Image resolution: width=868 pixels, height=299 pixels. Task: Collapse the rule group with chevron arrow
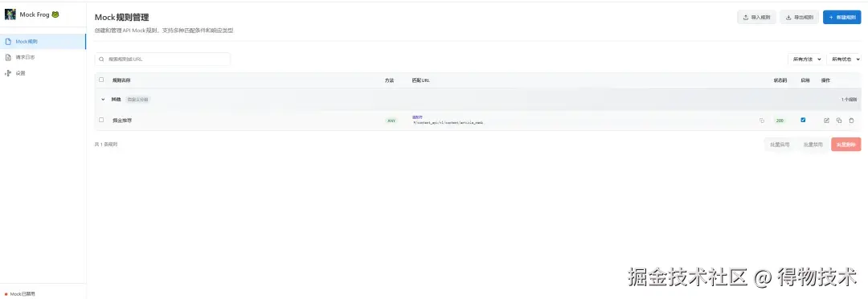pos(103,100)
